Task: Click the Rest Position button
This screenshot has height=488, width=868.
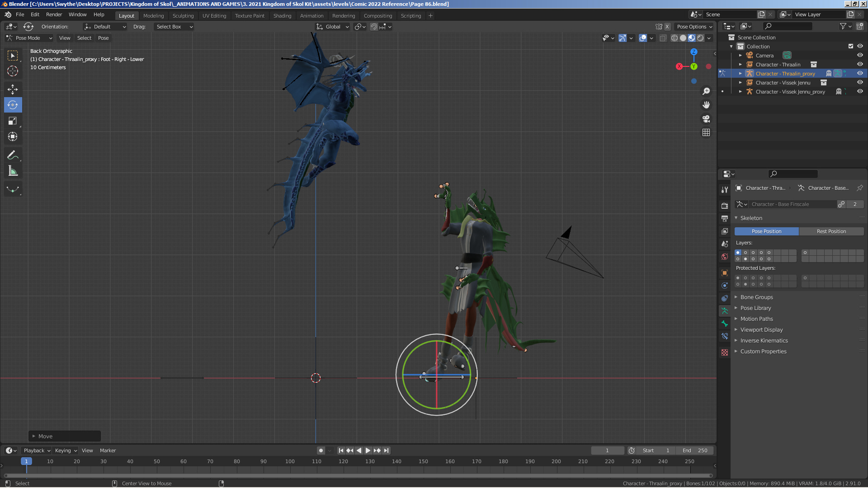Action: (x=831, y=231)
